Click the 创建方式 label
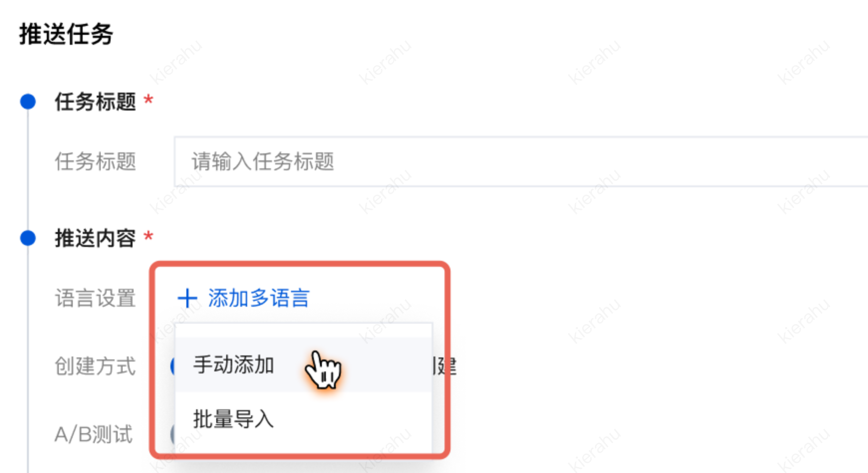 pyautogui.click(x=95, y=366)
